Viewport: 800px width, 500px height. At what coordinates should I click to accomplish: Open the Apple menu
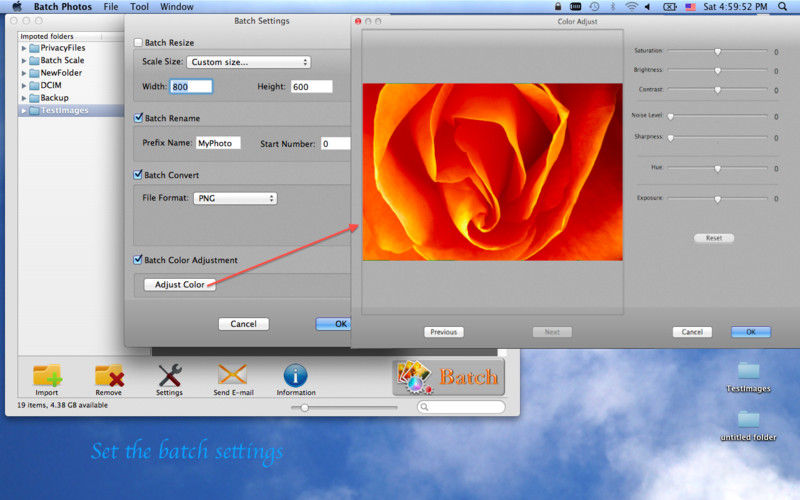pos(17,7)
